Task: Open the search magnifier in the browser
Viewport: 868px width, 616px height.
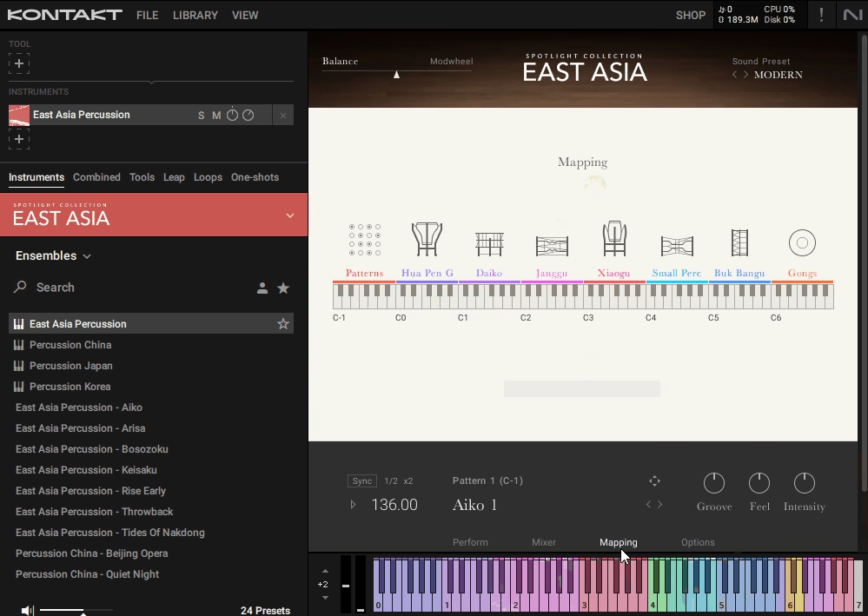Action: (x=20, y=288)
